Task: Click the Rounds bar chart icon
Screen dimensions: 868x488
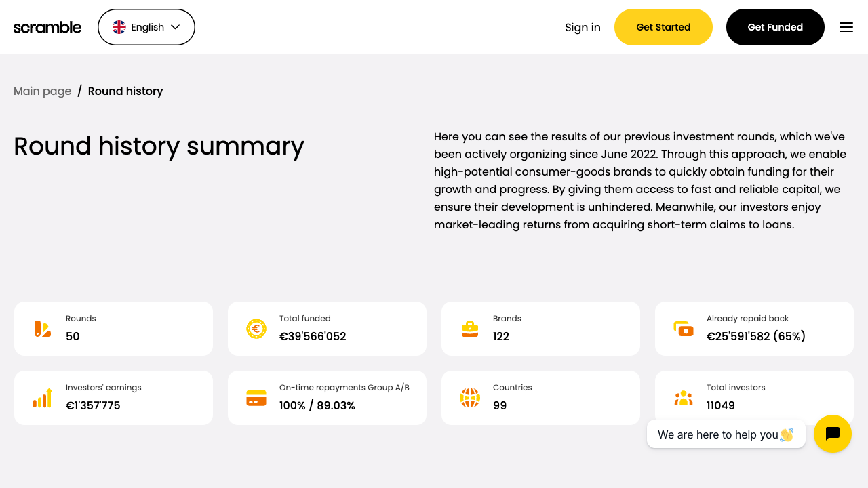Action: 42,328
